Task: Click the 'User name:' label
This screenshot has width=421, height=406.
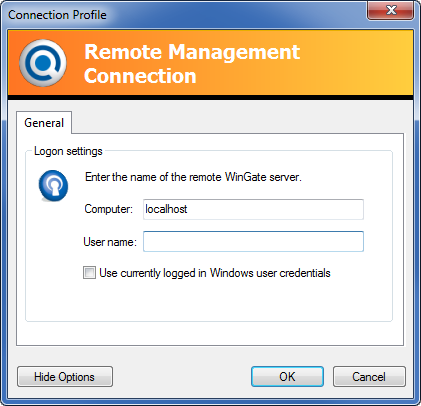Action: coord(110,242)
